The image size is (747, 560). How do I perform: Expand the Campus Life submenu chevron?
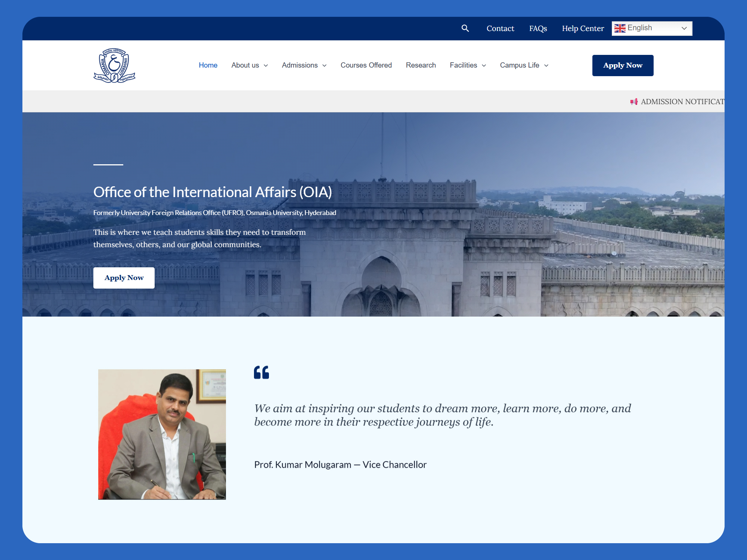546,66
